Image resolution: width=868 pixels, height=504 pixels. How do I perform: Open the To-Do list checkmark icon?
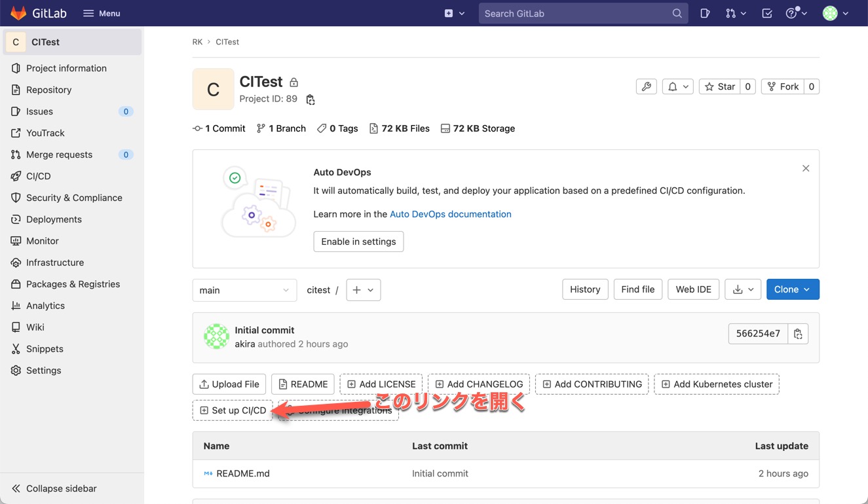pos(767,13)
